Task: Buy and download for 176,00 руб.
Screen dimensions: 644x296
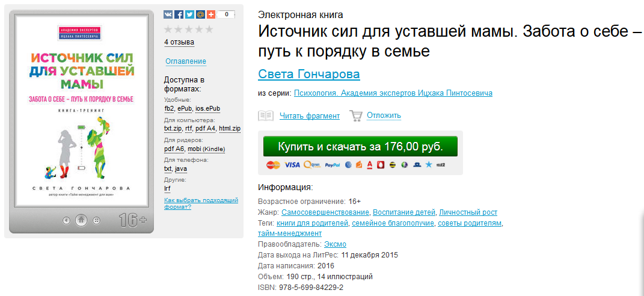Action: click(360, 146)
